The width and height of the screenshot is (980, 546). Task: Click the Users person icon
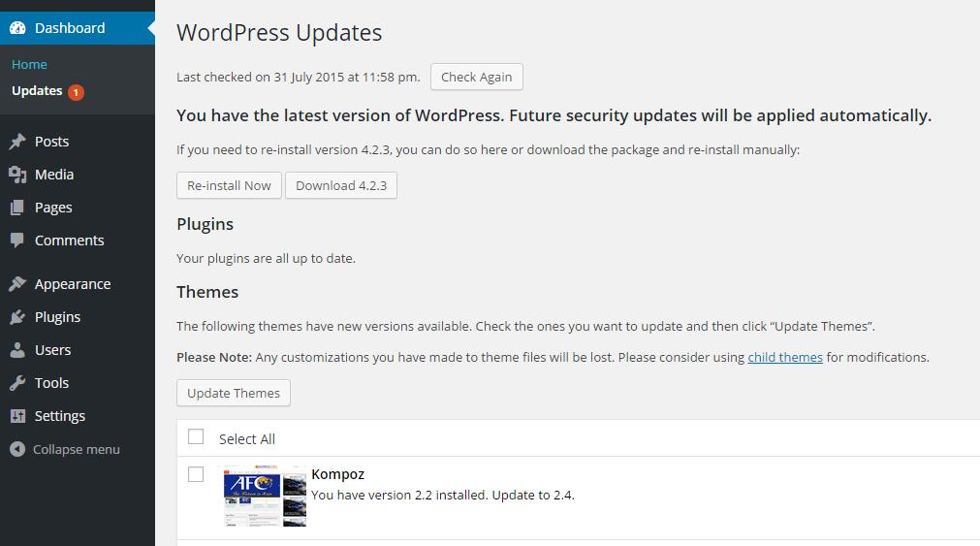pyautogui.click(x=17, y=350)
